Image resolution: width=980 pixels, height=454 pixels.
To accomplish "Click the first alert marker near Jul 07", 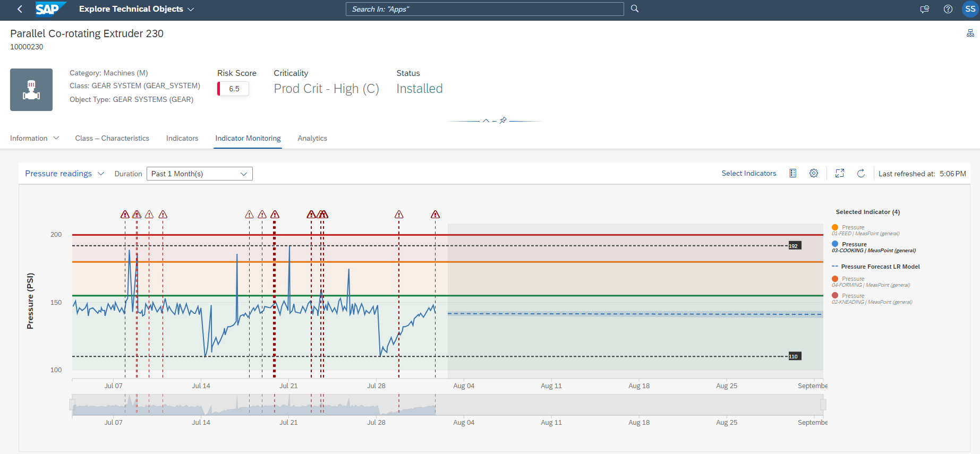I will point(125,215).
